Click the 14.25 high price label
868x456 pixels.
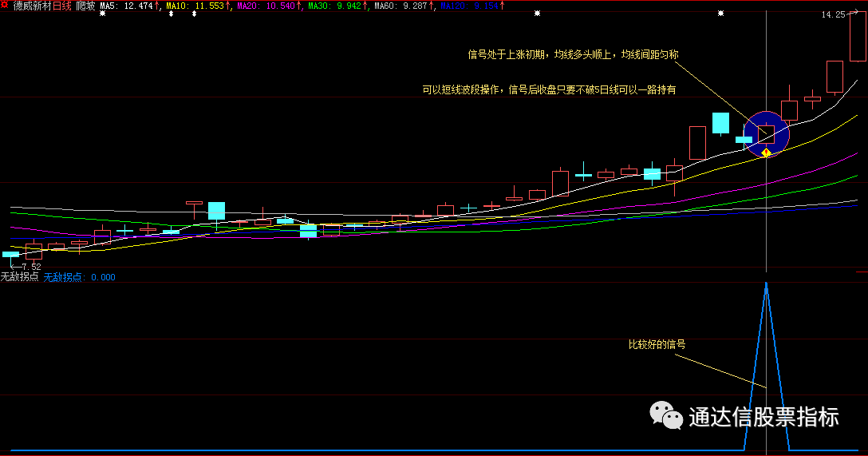[833, 15]
